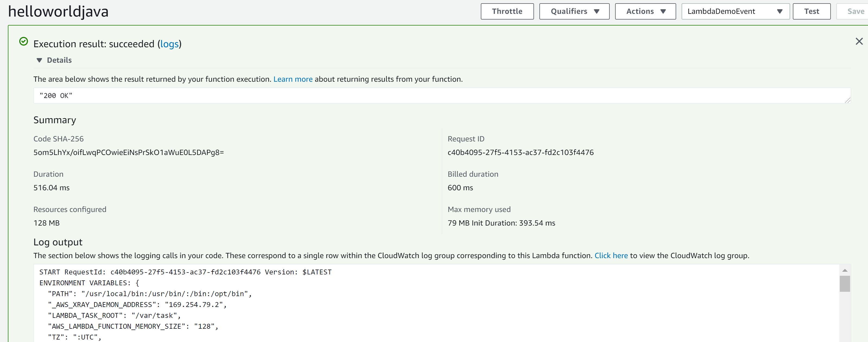Click the "PATH" log entry line
868x342 pixels.
pyautogui.click(x=150, y=294)
